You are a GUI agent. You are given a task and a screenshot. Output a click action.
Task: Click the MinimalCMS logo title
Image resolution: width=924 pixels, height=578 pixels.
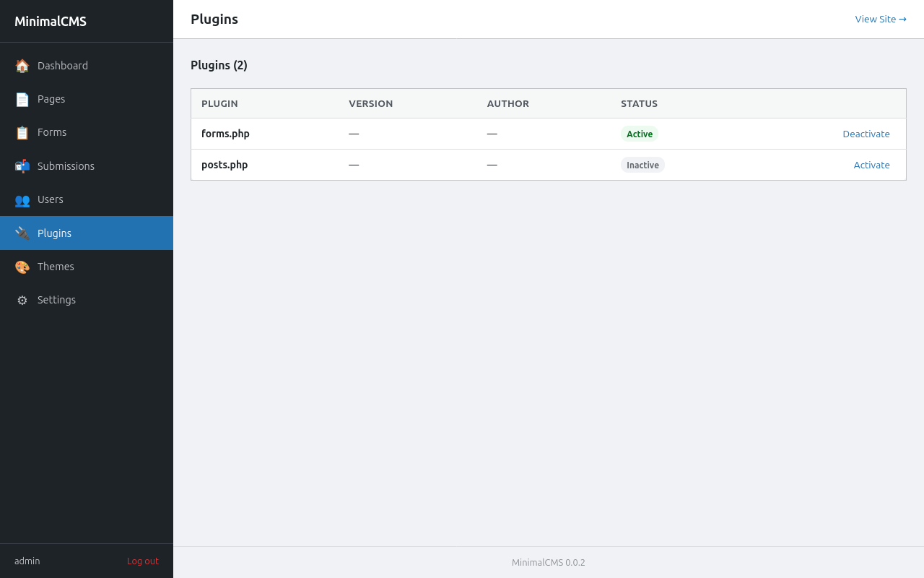51,22
